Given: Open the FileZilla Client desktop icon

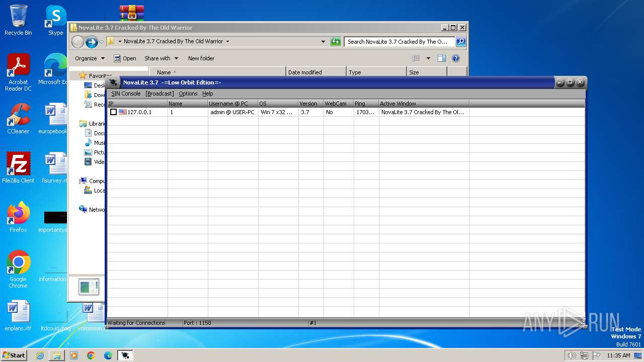Looking at the screenshot, I should click(18, 168).
